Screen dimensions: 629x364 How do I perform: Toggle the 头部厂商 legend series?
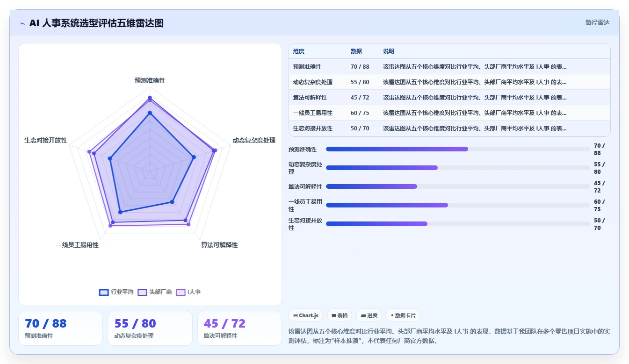[155, 292]
